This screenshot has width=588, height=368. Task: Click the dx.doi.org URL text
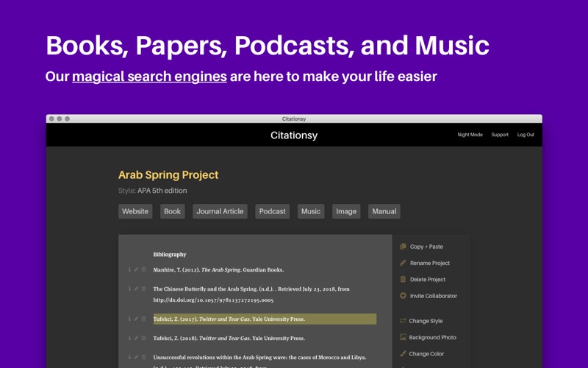[x=213, y=300]
